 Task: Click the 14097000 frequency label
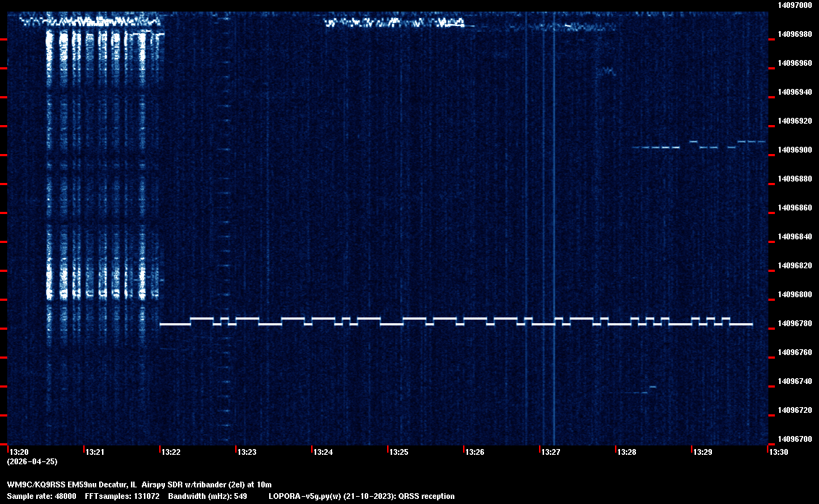(x=794, y=5)
